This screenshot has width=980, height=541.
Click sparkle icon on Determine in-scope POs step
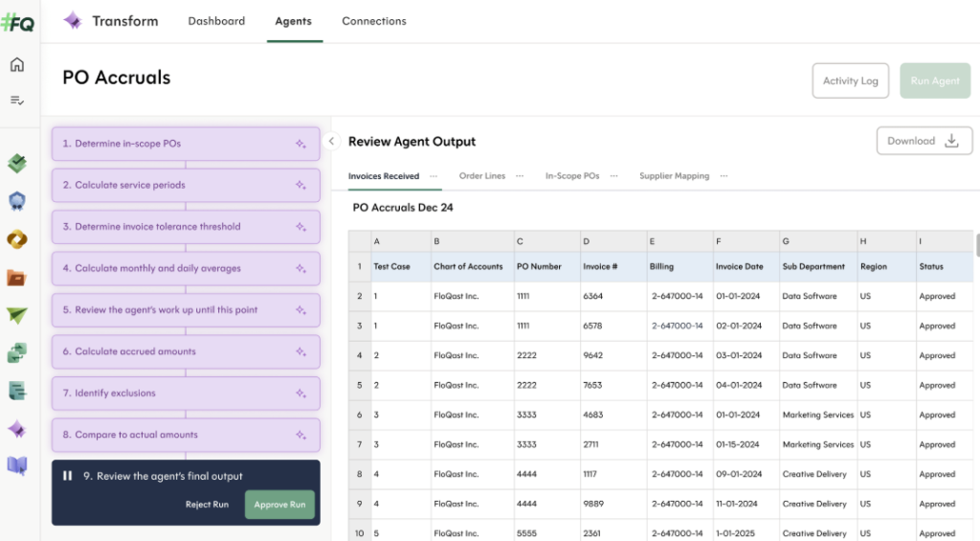301,145
